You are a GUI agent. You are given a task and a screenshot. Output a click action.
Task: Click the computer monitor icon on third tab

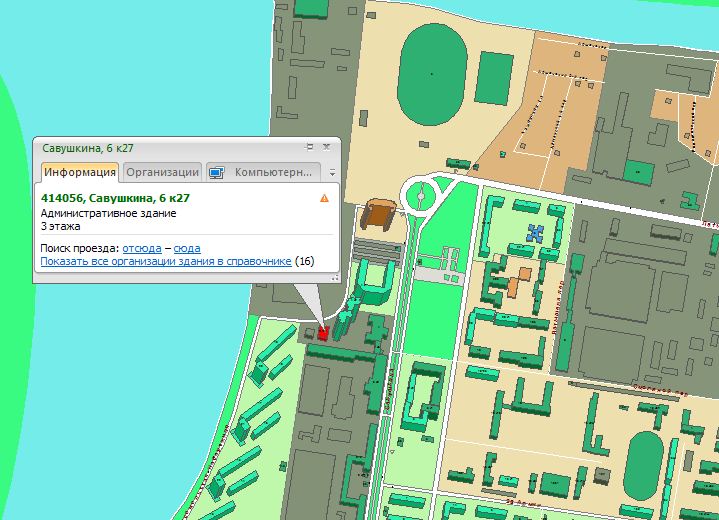[x=216, y=172]
